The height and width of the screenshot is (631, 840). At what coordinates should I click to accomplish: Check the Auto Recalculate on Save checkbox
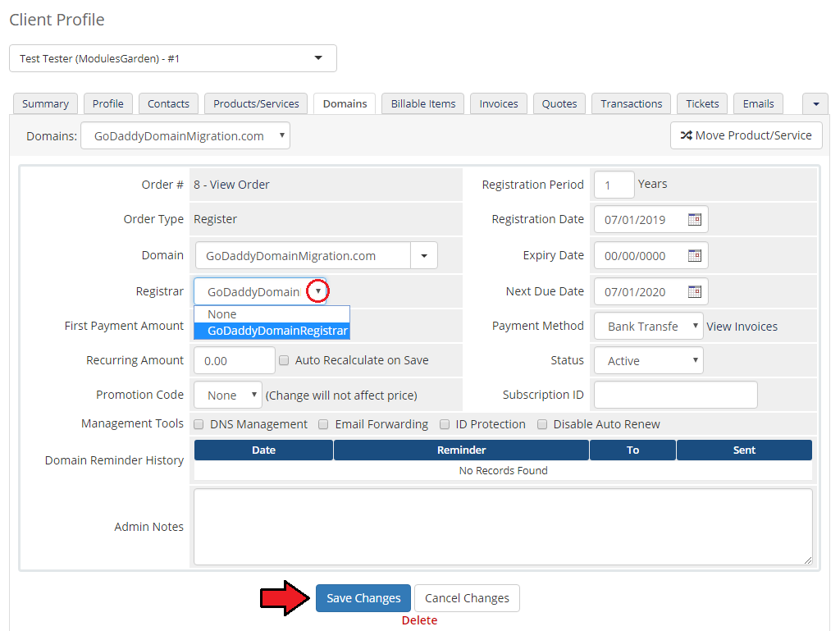[284, 360]
